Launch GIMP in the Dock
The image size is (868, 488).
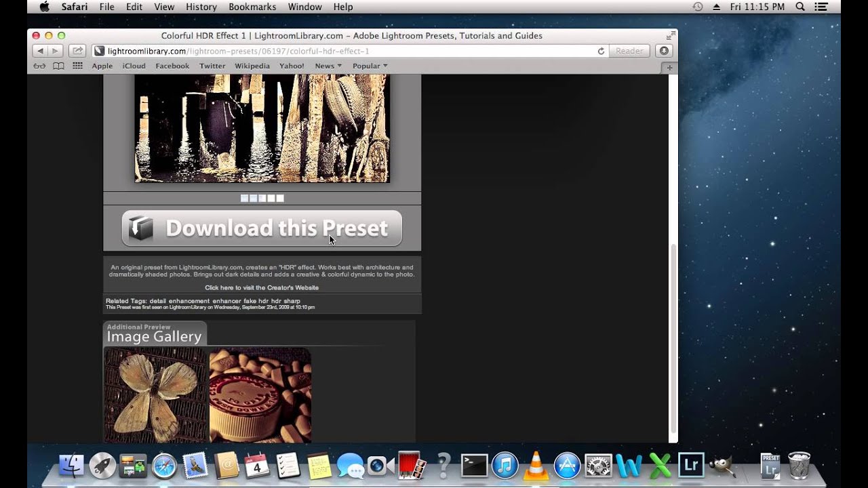point(722,466)
